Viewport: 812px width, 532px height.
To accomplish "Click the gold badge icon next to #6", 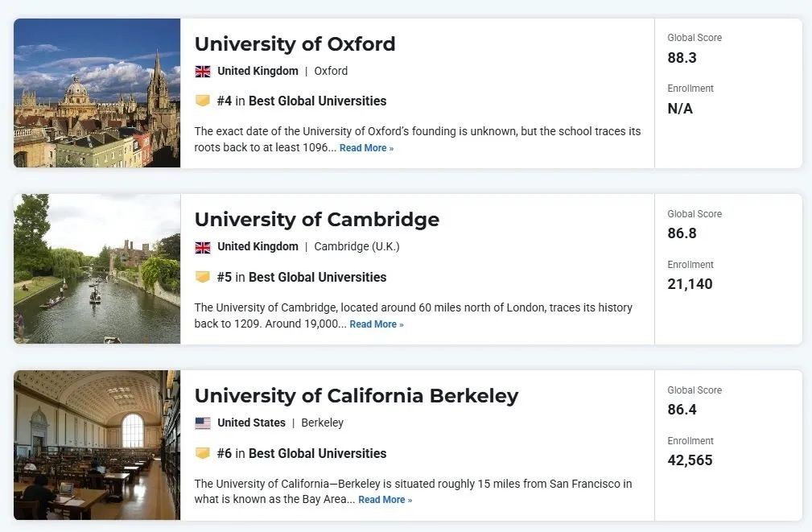I will (x=203, y=453).
